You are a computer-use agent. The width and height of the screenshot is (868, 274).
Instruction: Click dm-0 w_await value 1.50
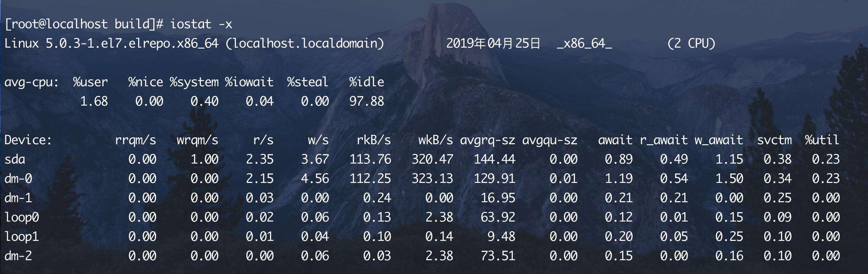[730, 179]
